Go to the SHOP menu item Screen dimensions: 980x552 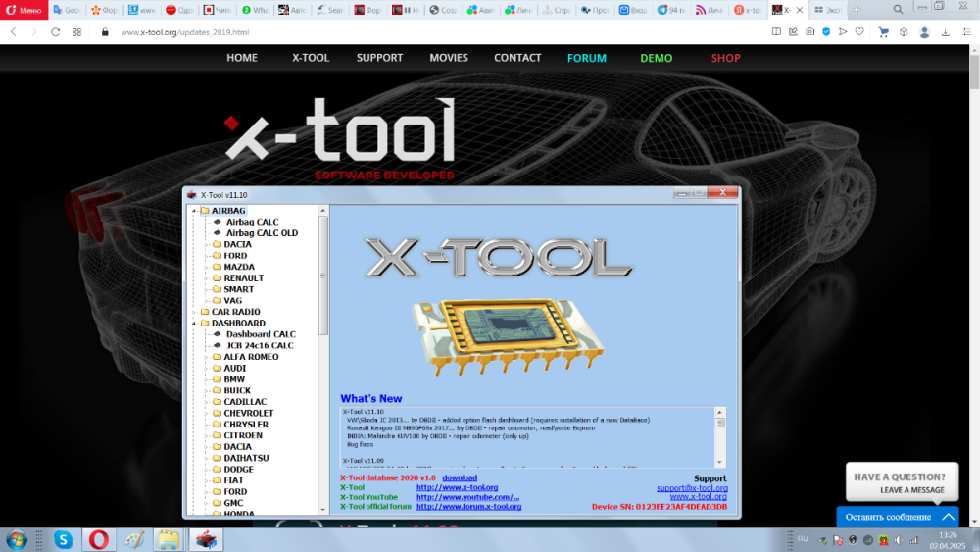pyautogui.click(x=725, y=58)
